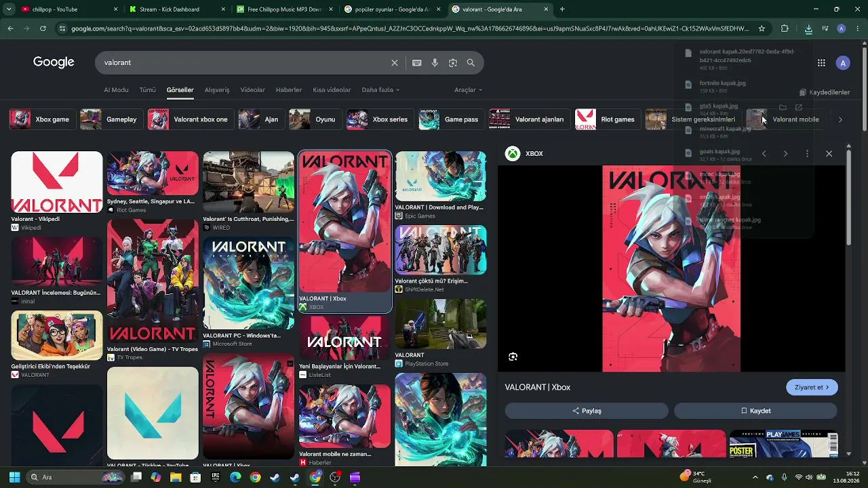Open the Videolar results tab
The height and width of the screenshot is (488, 868).
click(253, 90)
